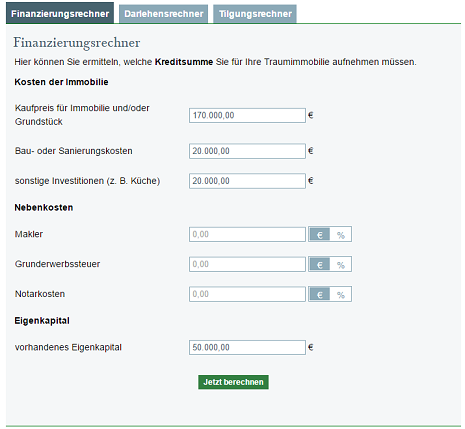
Task: Focus the Bau- oder Sanierungskosten field
Action: [x=247, y=151]
